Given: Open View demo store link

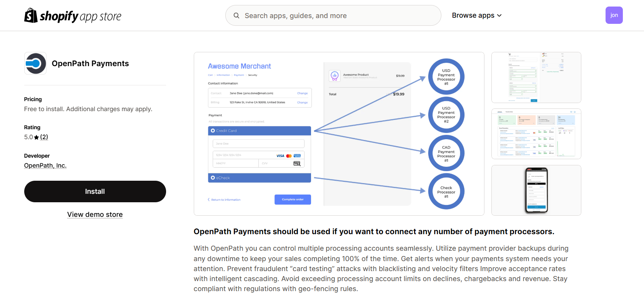Looking at the screenshot, I should 95,215.
